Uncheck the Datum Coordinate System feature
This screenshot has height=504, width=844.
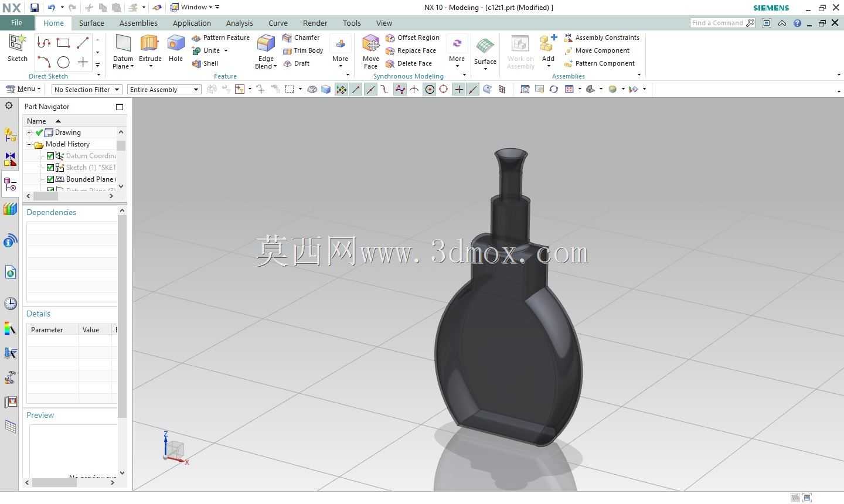coord(50,156)
